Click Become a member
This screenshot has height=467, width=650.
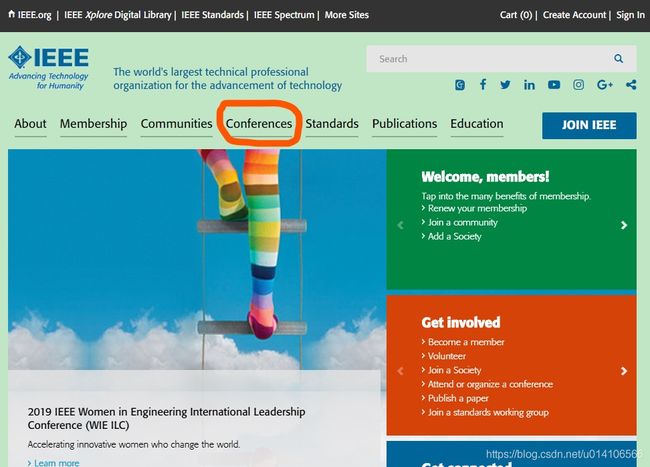tap(466, 342)
